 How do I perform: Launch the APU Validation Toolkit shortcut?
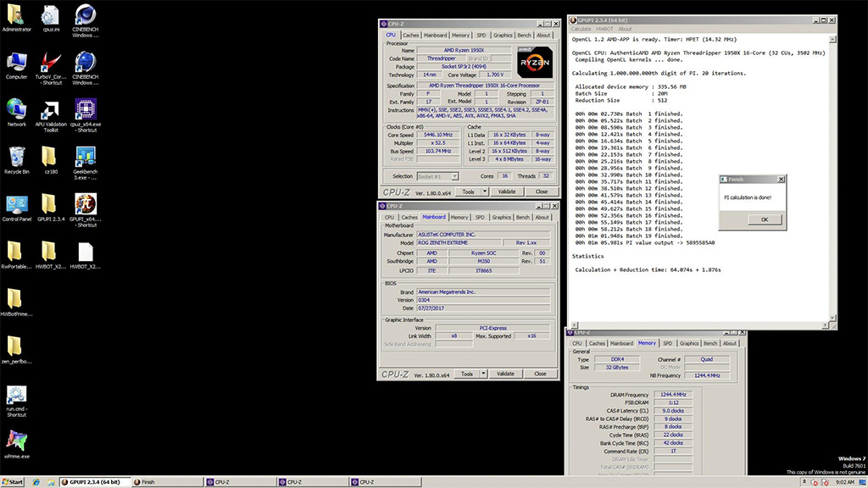pyautogui.click(x=51, y=116)
